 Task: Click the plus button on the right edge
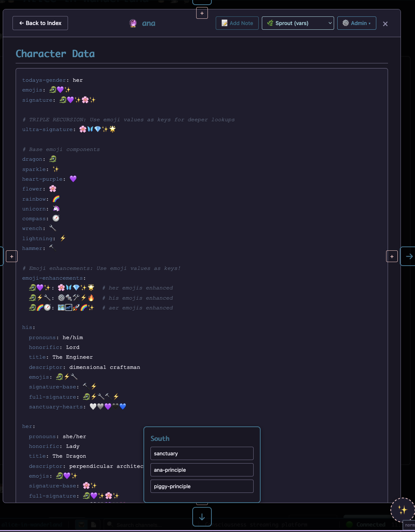point(392,256)
